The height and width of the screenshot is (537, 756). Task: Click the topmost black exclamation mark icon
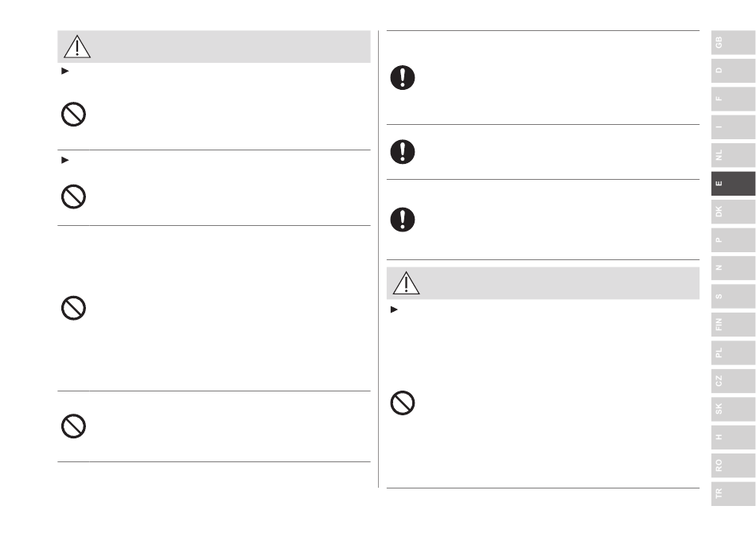tap(403, 78)
